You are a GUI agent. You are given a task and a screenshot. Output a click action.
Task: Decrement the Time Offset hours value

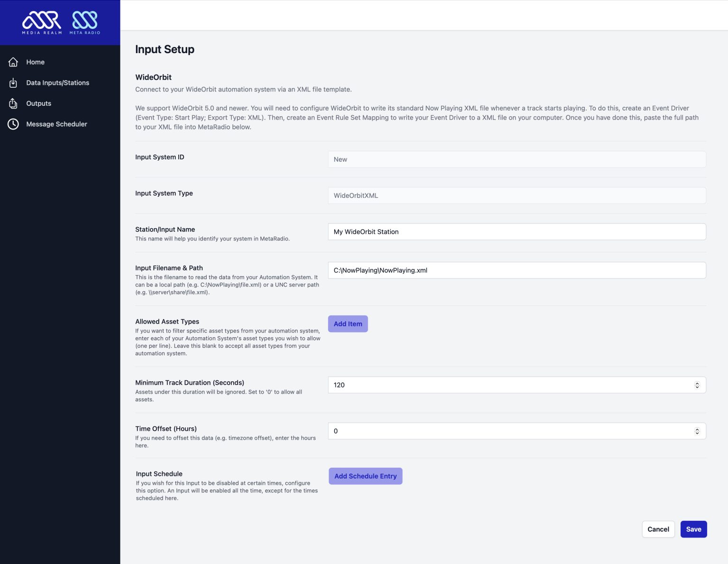tap(697, 433)
